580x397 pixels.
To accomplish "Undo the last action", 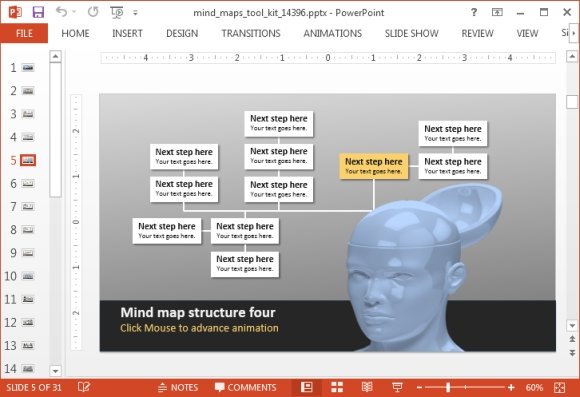I will 61,12.
